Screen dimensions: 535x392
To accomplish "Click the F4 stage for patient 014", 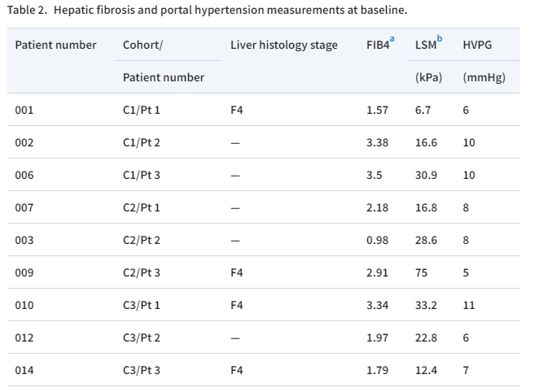I will pyautogui.click(x=236, y=370).
